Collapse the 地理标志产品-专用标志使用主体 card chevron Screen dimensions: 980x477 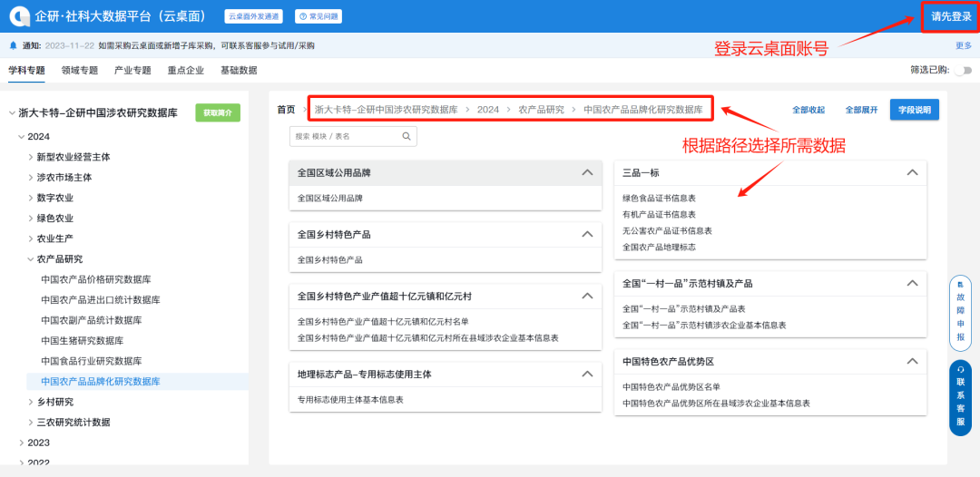pos(587,374)
